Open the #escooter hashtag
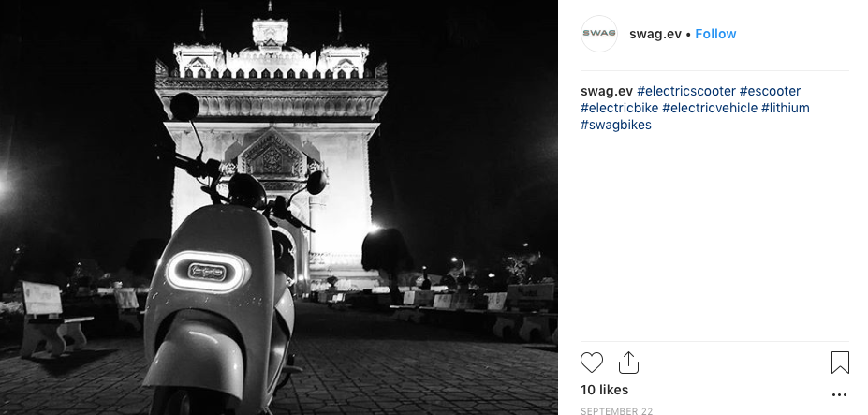Viewport: 868px width, 415px height. 770,91
